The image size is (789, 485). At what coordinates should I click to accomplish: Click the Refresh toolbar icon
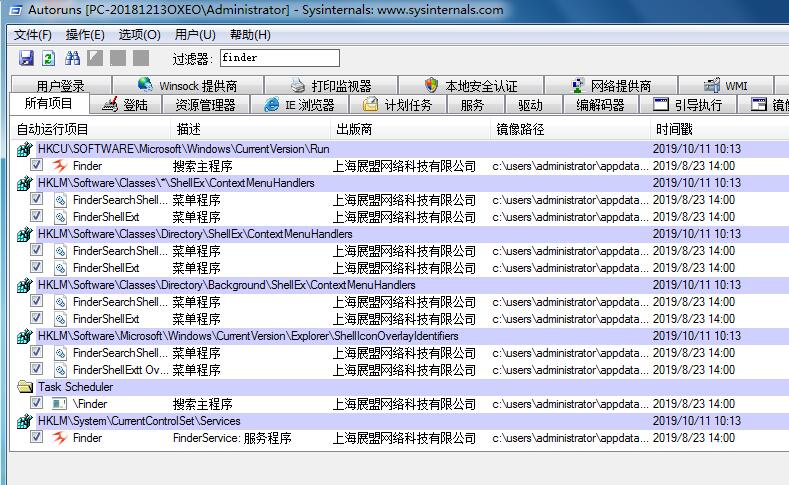point(49,58)
